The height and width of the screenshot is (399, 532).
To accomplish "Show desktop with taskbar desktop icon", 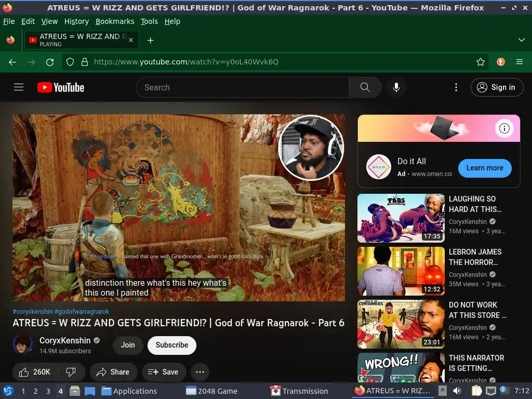I will point(90,391).
